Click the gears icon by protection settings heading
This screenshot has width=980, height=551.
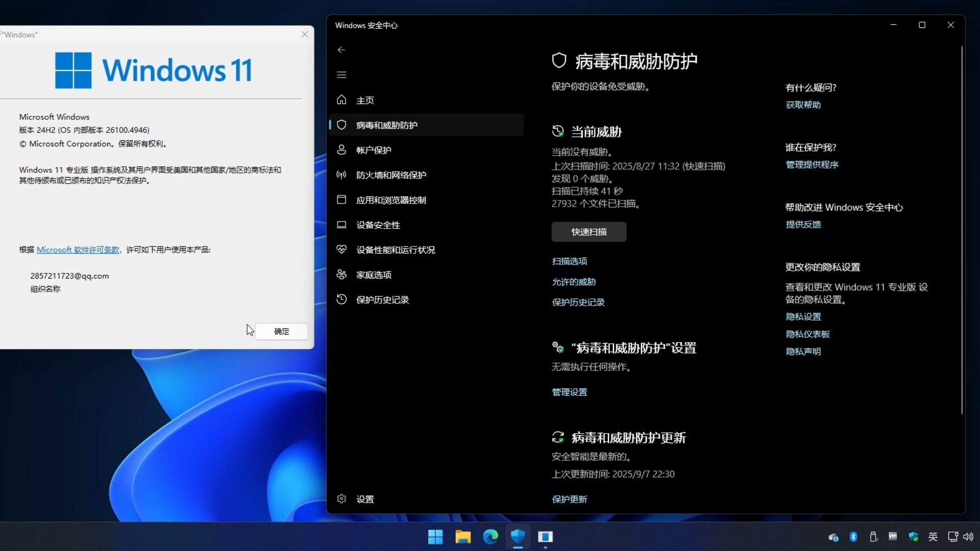558,347
